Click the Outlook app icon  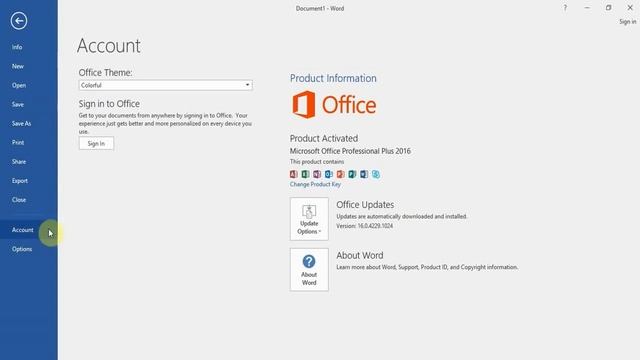pos(329,174)
